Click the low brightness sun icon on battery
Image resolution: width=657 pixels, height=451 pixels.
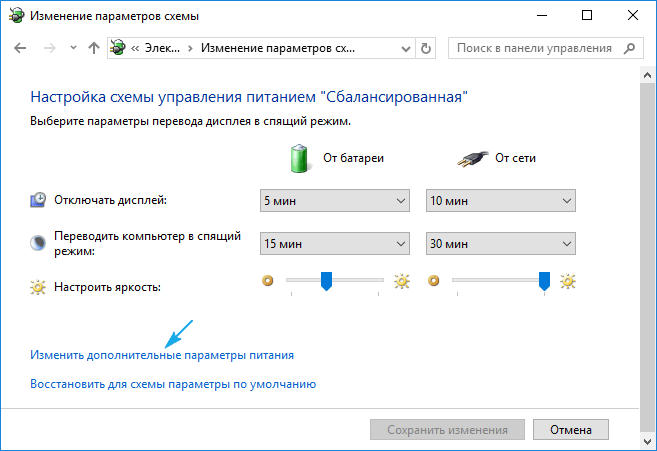pos(267,282)
